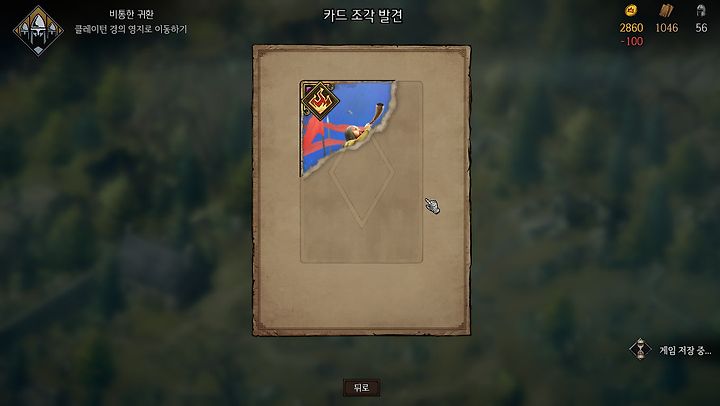Click the 1046 wood amount

[x=667, y=28]
